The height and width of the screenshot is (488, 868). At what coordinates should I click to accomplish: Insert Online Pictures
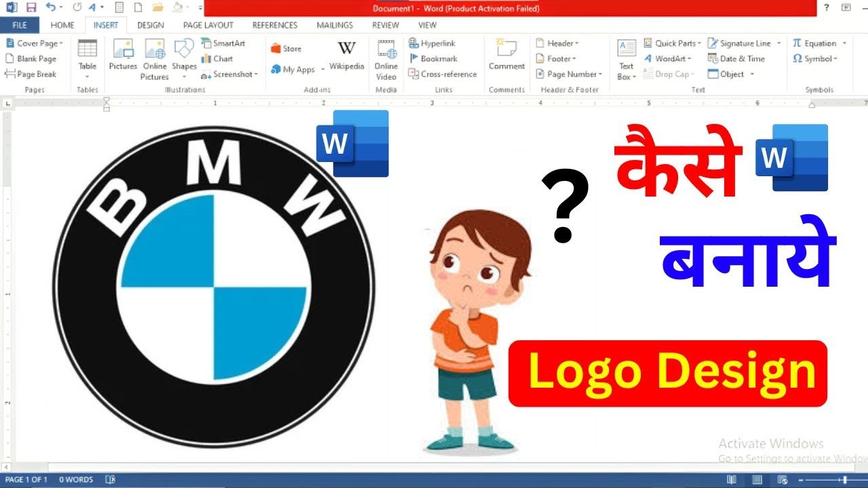click(x=155, y=60)
